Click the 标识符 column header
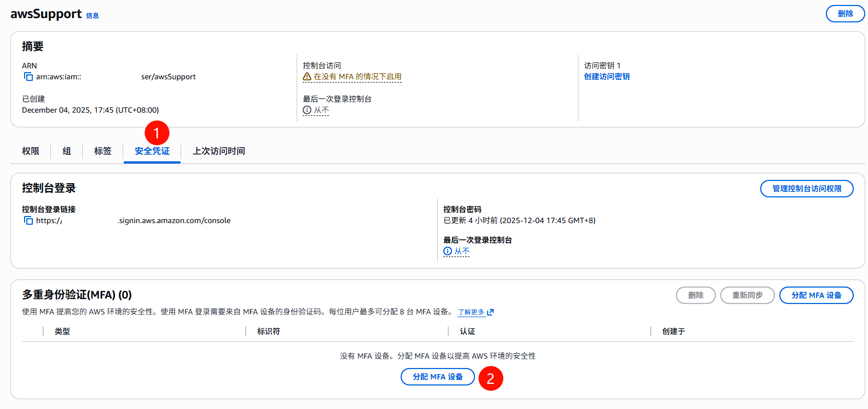Screen dimensions: 868x409 [x=269, y=331]
